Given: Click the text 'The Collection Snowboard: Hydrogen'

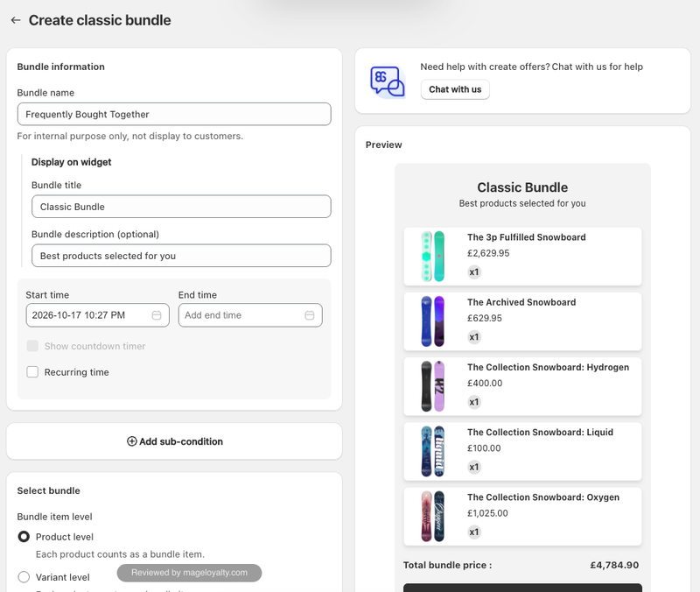Looking at the screenshot, I should coord(549,367).
